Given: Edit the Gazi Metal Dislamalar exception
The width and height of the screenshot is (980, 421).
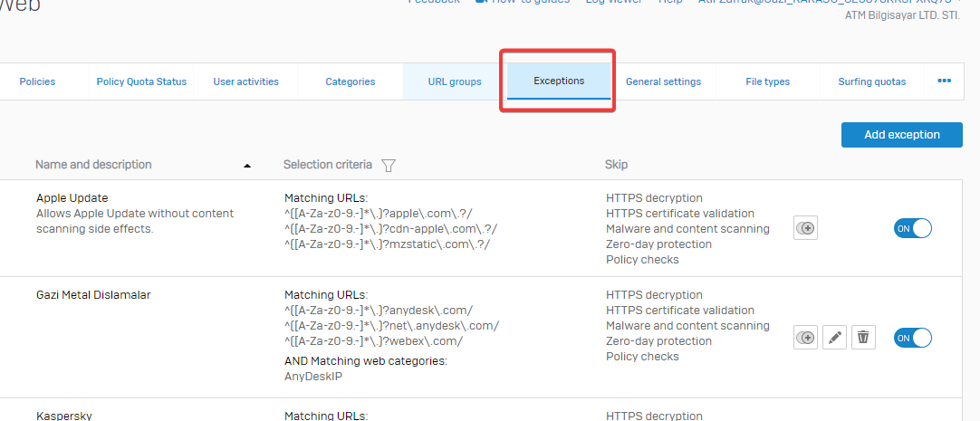Looking at the screenshot, I should coord(834,338).
